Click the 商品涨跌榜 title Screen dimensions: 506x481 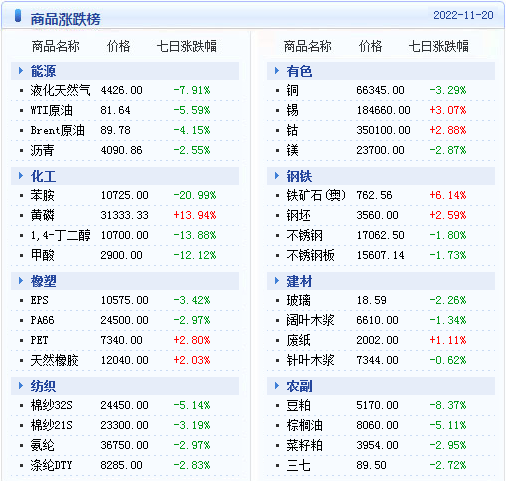tap(66, 19)
